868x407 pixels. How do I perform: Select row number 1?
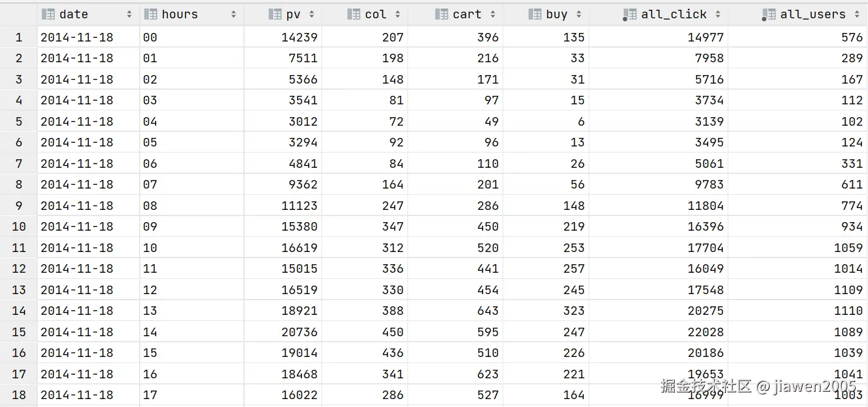tap(19, 37)
